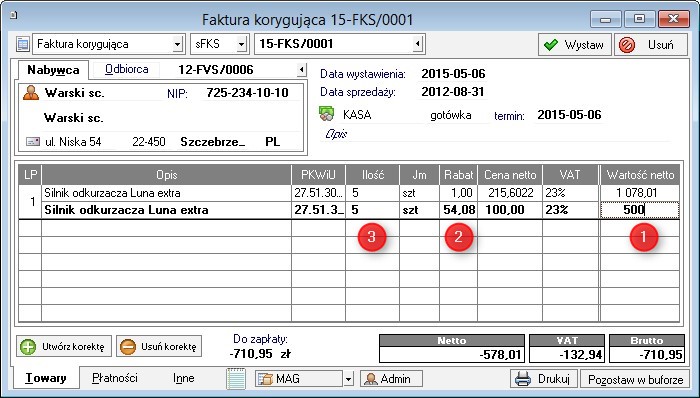
Task: Click the Wartość netto field containing 500
Action: [640, 210]
